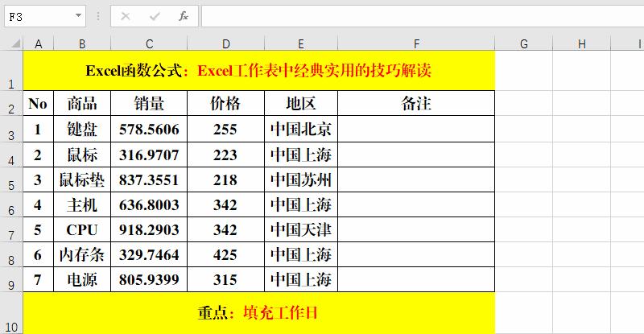Select column C header
Image resolution: width=644 pixels, height=334 pixels.
coord(149,43)
